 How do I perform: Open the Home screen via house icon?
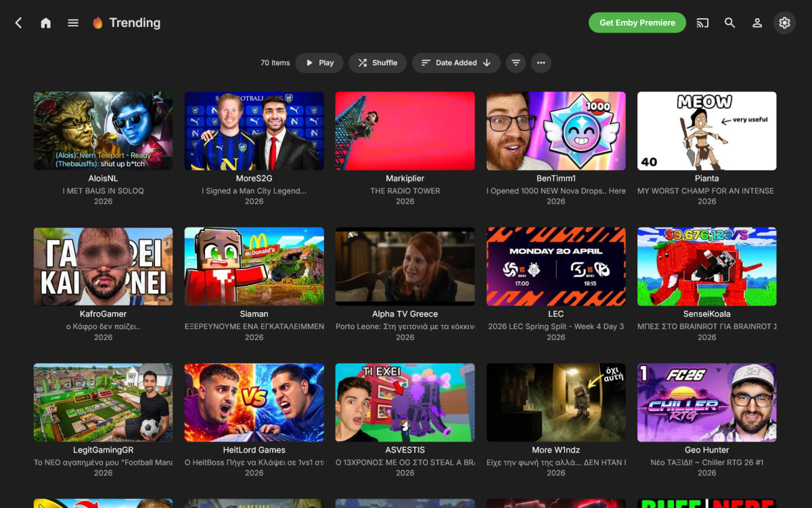pyautogui.click(x=45, y=23)
